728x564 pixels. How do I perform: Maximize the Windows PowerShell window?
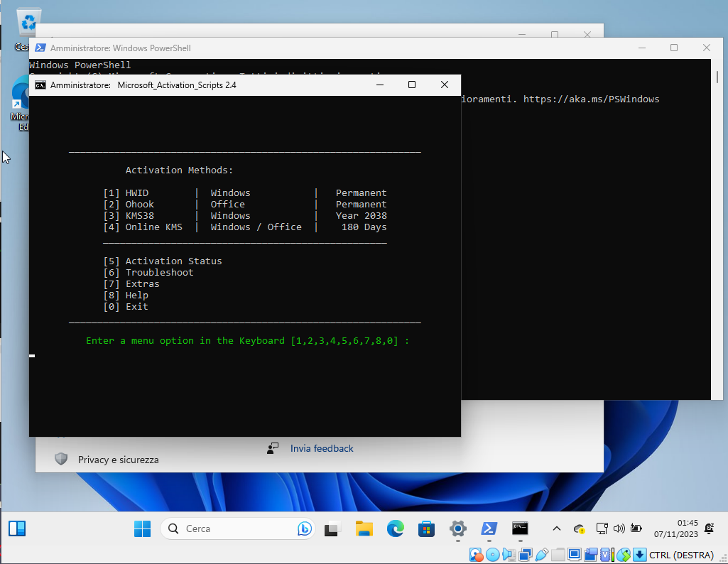point(674,48)
